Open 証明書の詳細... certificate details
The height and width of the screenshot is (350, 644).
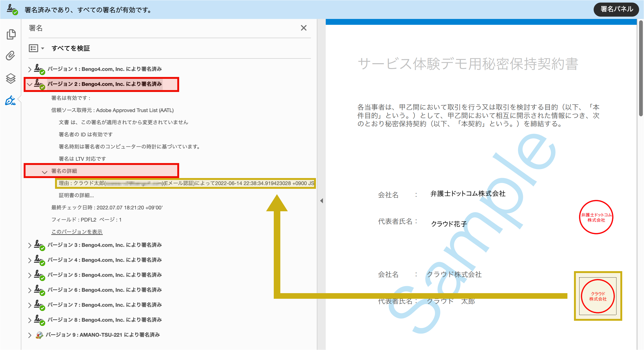[x=76, y=195]
